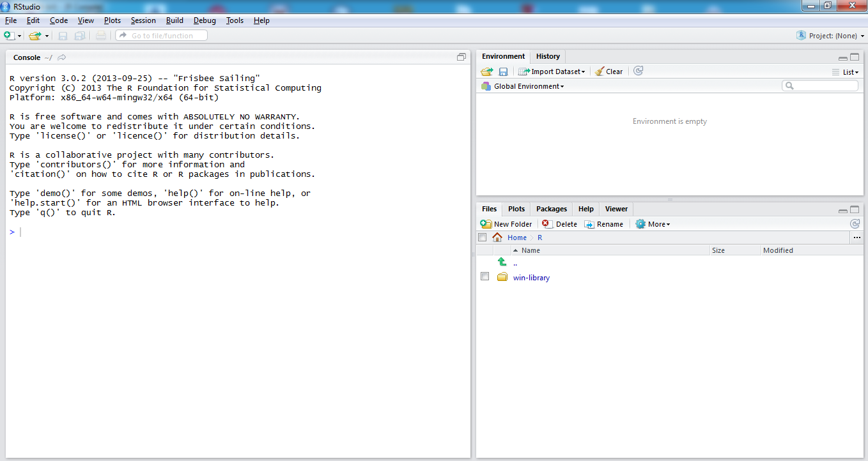Click the Environment search box
868x461 pixels.
(820, 86)
